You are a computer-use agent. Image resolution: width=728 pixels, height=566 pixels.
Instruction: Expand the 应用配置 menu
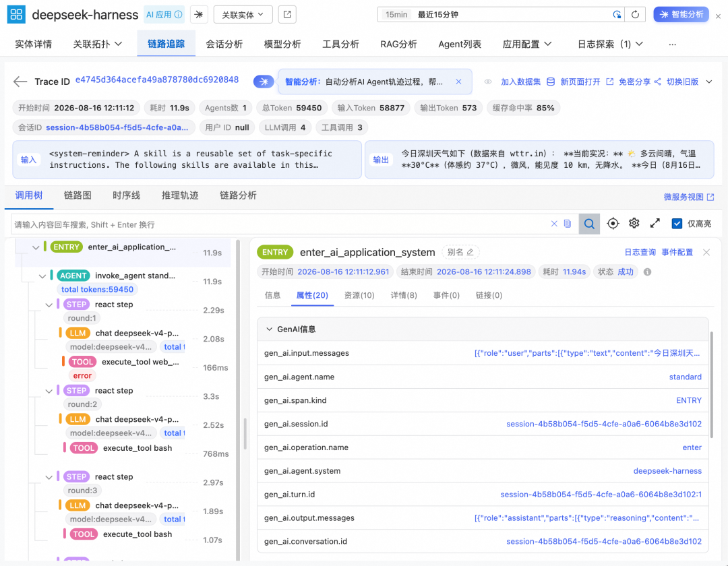[x=527, y=44]
